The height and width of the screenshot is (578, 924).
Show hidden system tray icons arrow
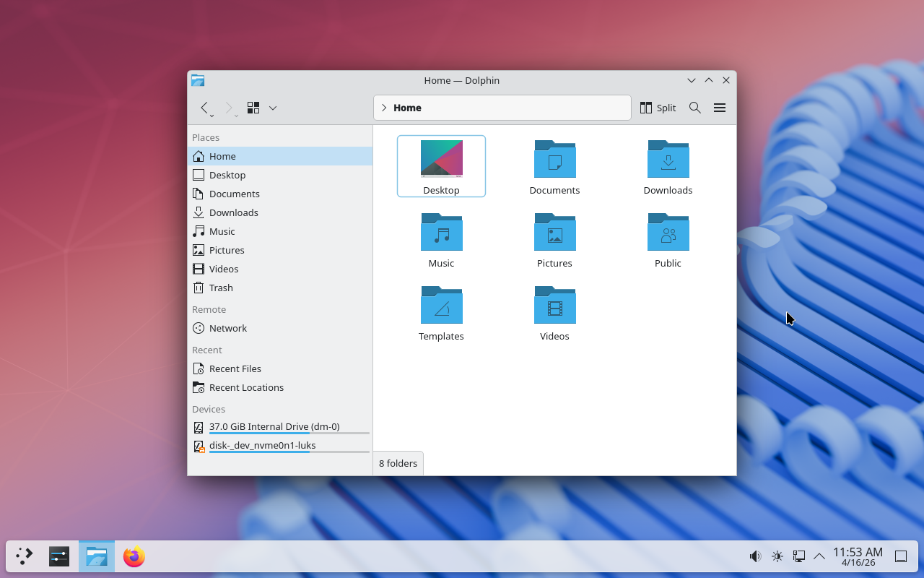pyautogui.click(x=819, y=556)
